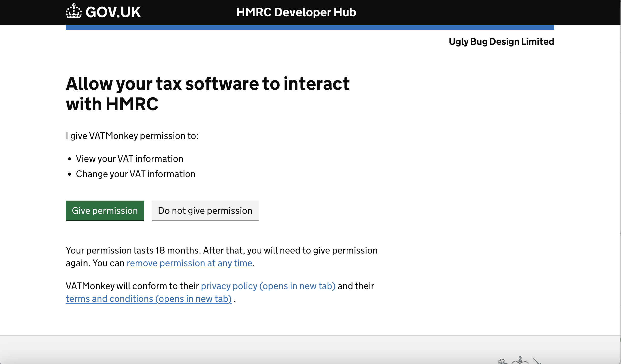
Task: Click the Ugly Bug Design Limited name
Action: pos(501,41)
